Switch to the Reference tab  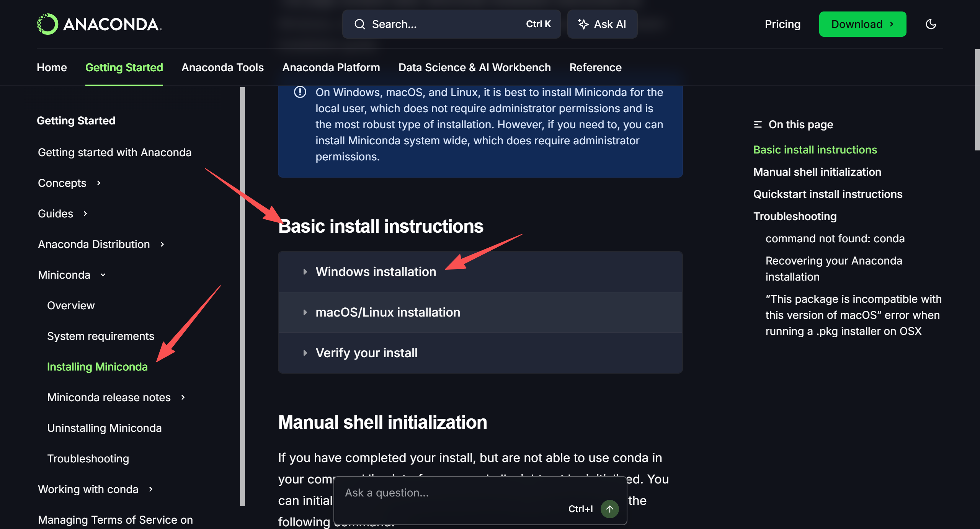[595, 67]
